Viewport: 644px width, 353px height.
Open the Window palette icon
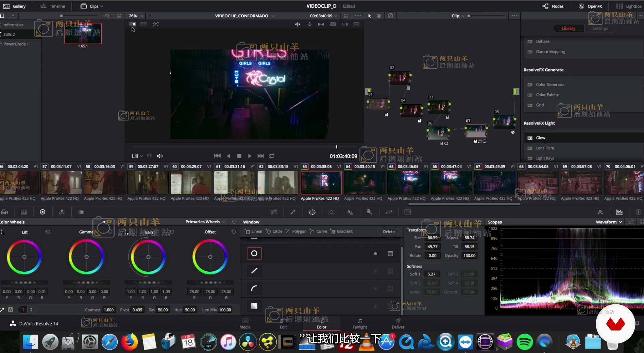(x=312, y=212)
